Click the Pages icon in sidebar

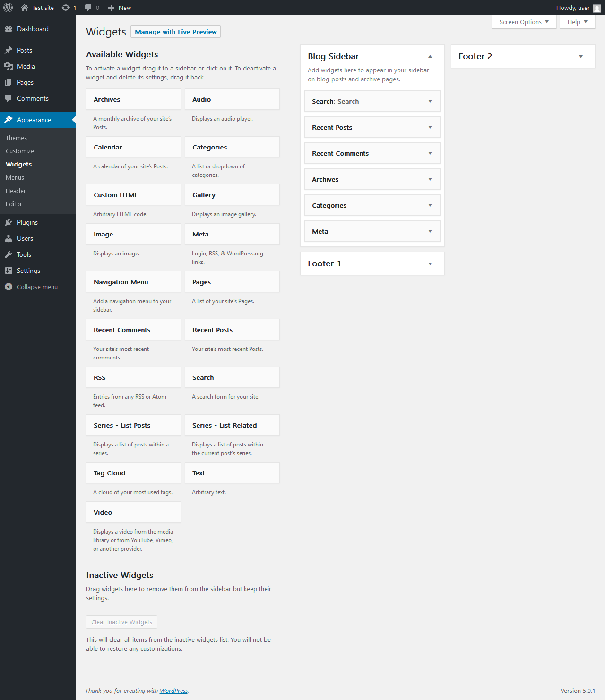pyautogui.click(x=9, y=82)
